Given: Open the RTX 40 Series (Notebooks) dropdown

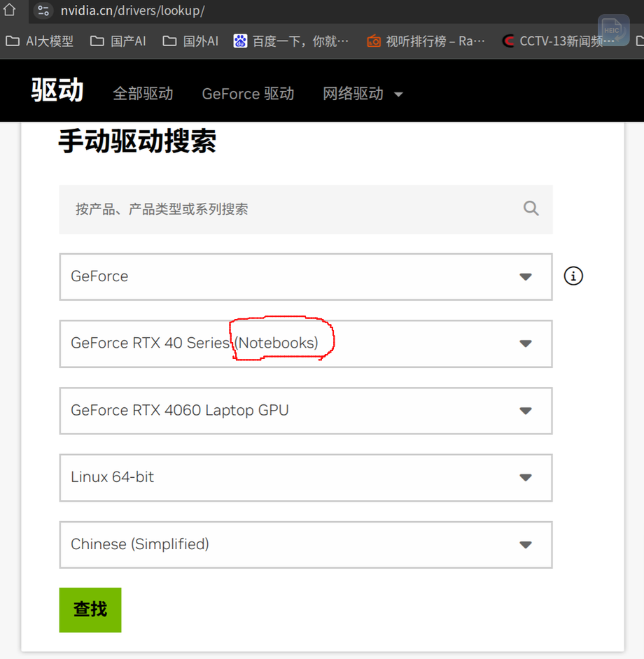Looking at the screenshot, I should pyautogui.click(x=306, y=343).
